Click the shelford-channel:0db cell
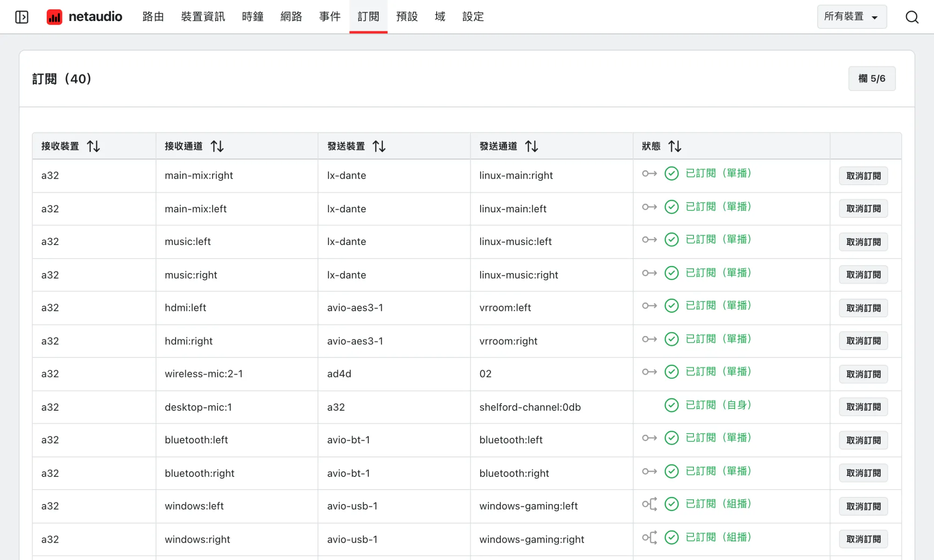 552,407
